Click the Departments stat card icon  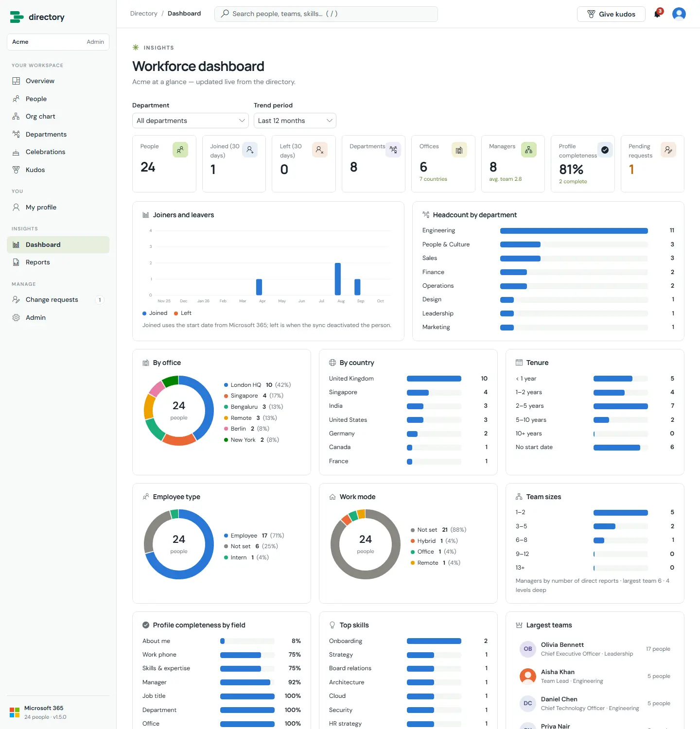coord(393,150)
